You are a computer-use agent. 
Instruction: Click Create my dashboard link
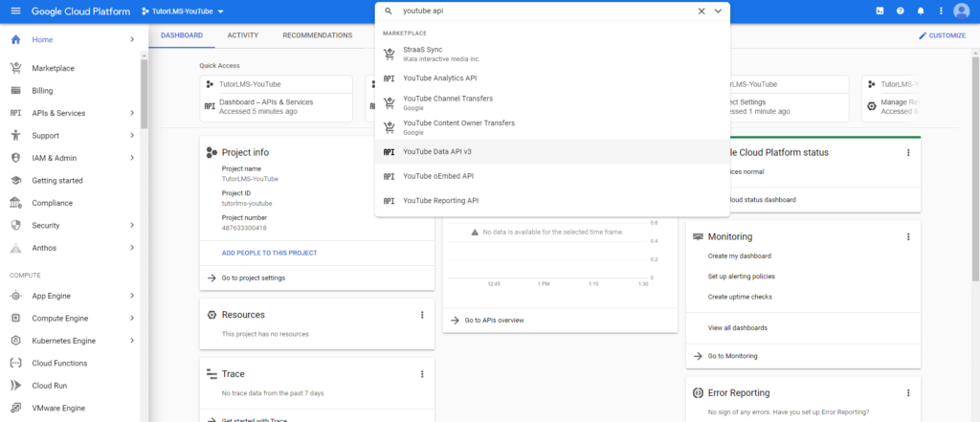coord(740,255)
